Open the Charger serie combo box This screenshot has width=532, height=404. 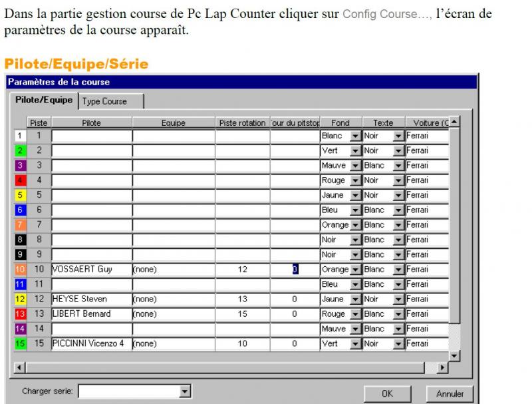point(185,392)
